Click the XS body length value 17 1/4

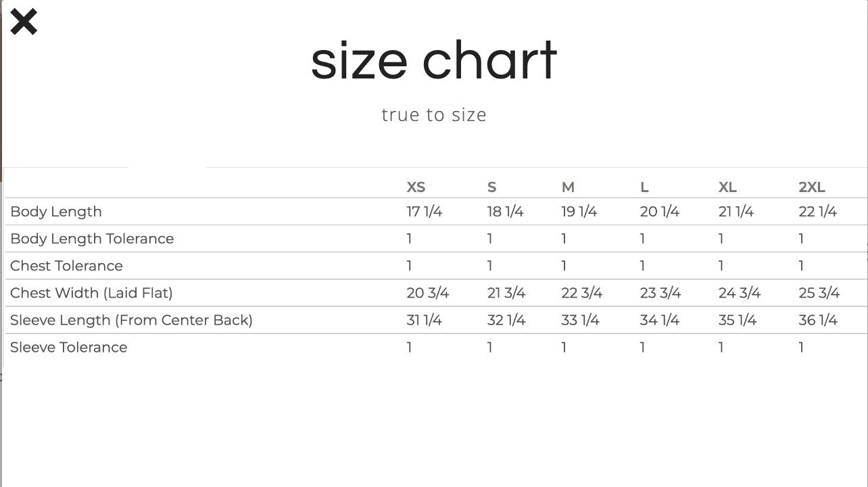point(424,212)
